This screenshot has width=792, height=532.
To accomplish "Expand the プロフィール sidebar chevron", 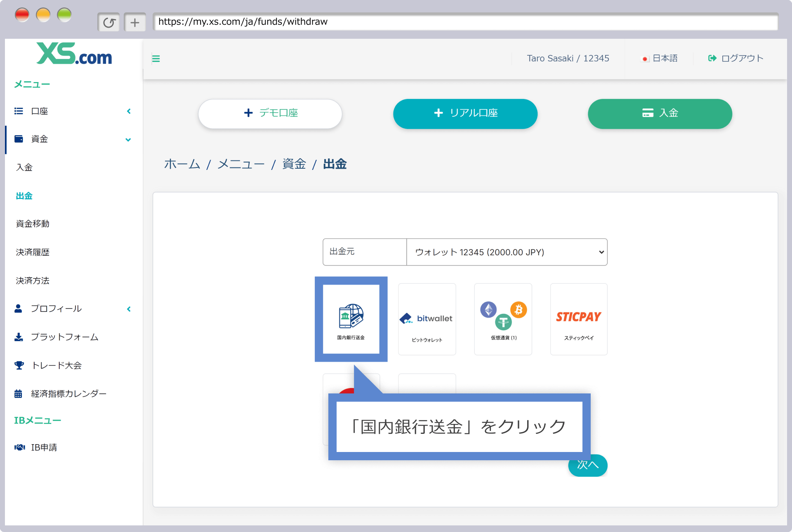I will pos(129,309).
